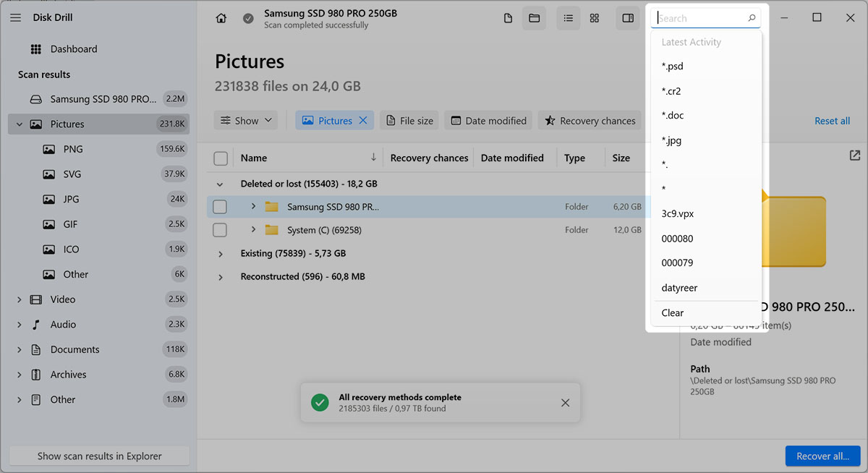Expand the Documents tree node chevron
The width and height of the screenshot is (868, 473).
tap(19, 349)
